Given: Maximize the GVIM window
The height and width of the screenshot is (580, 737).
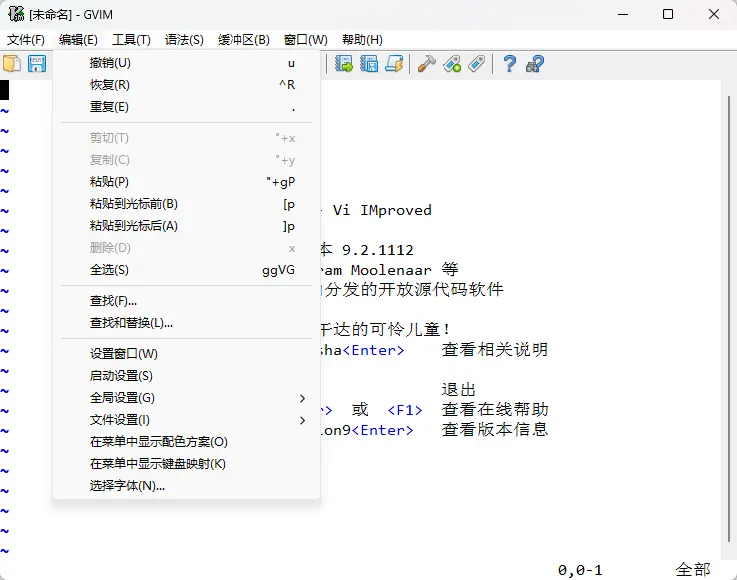Looking at the screenshot, I should tap(668, 14).
